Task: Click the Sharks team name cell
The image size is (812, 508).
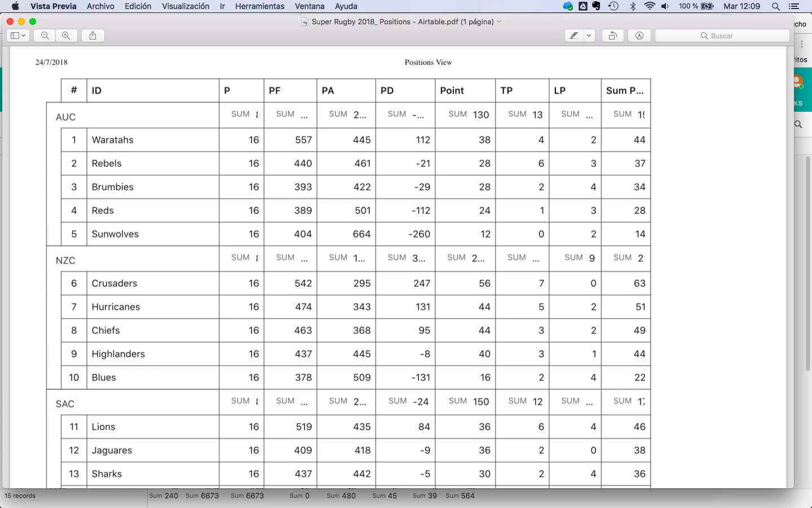Action: [153, 474]
